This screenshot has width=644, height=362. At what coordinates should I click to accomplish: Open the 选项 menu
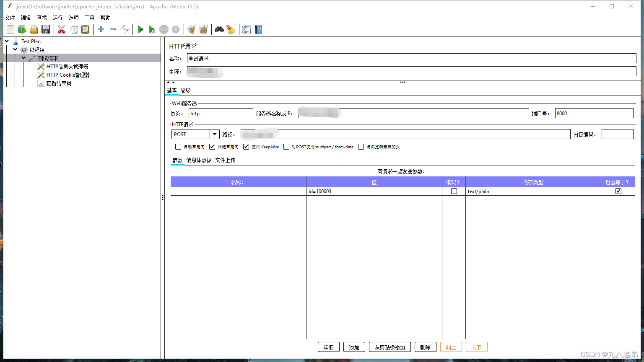point(73,18)
